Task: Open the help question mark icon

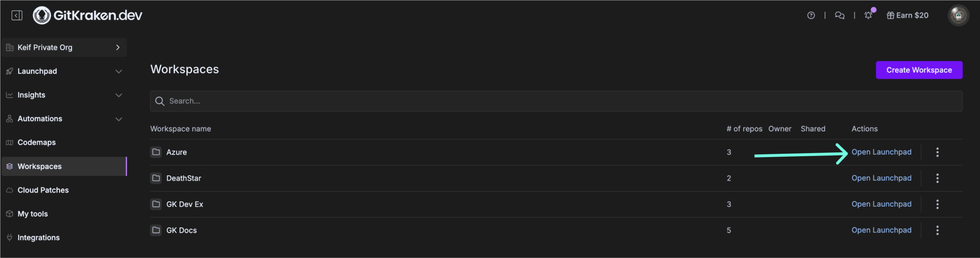Action: coord(811,15)
